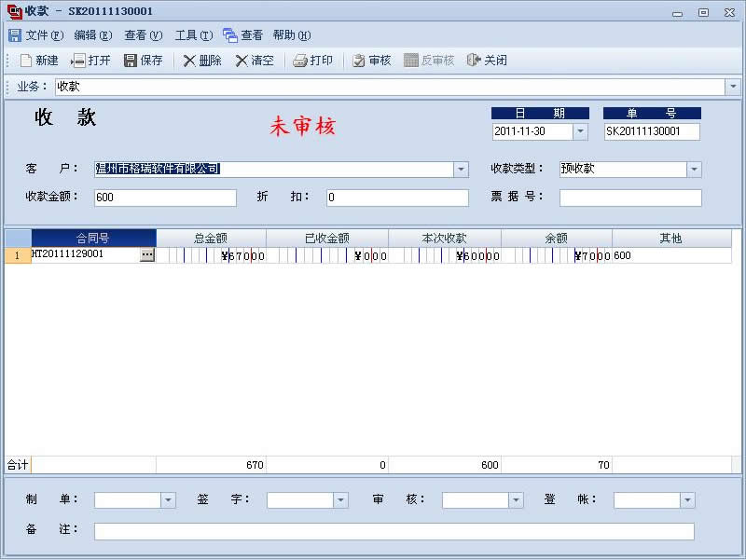This screenshot has width=746, height=560.
Task: Open the 日期 date picker dropdown
Action: (x=580, y=132)
